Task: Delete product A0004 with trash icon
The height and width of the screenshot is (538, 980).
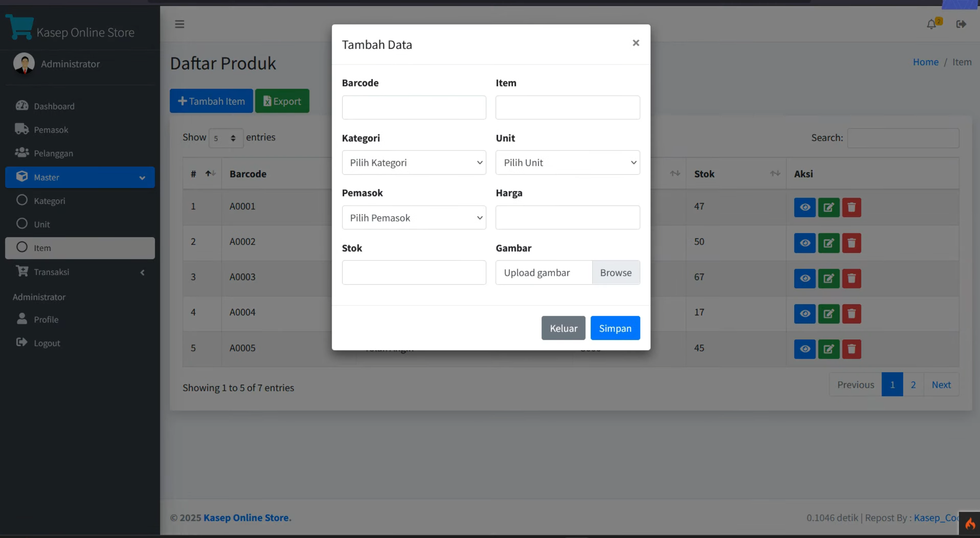Action: pyautogui.click(x=852, y=314)
